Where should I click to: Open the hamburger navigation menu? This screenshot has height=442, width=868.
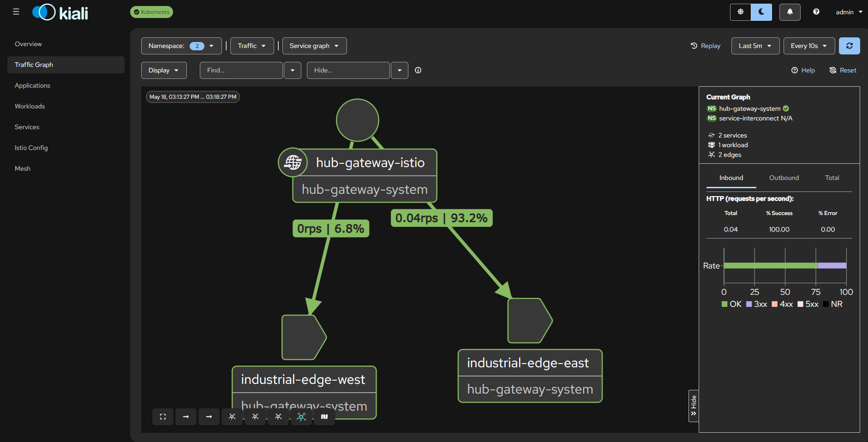click(16, 12)
